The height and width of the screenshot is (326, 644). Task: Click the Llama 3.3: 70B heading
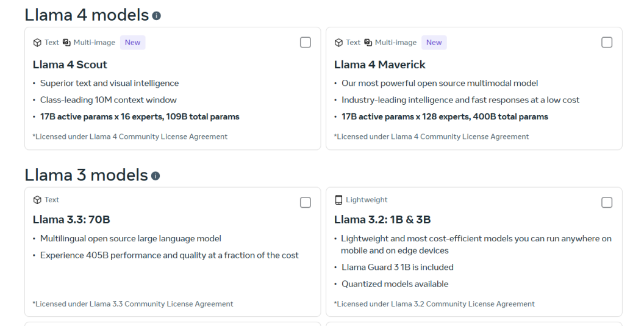click(71, 219)
